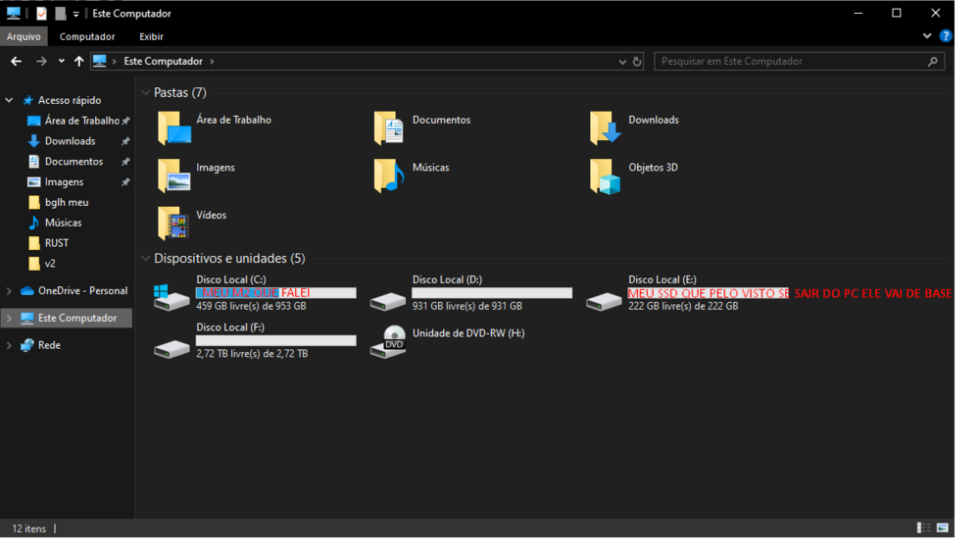Collapse the Dispositivos e unidades group
The image size is (980, 551).
click(x=146, y=259)
